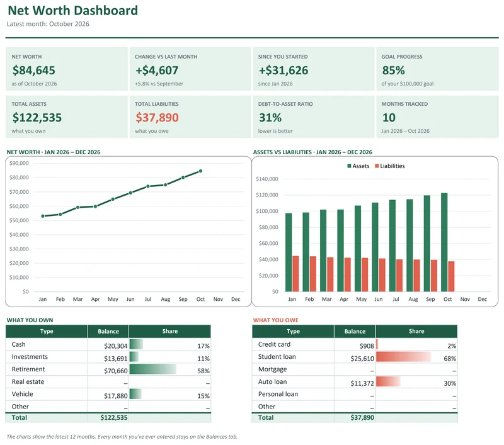Viewport: 504px width, 445px height.
Task: Select the January point on net worth line
Action: pyautogui.click(x=43, y=216)
